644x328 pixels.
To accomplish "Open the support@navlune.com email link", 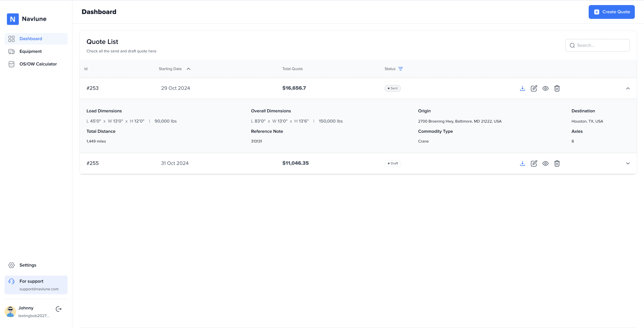I will [39, 289].
